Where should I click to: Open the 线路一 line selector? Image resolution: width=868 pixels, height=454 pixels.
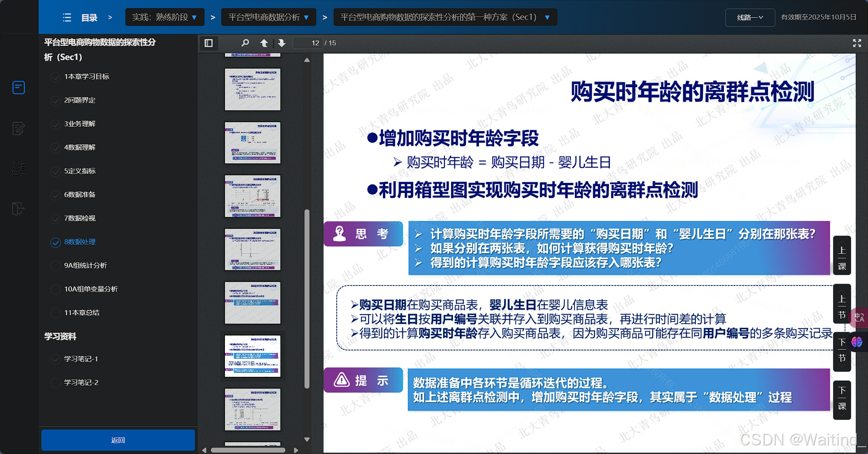point(750,18)
